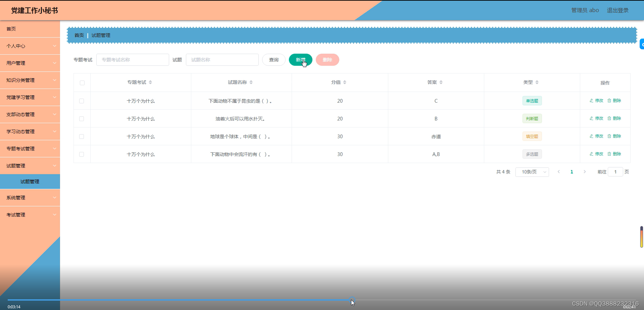This screenshot has height=310, width=644.
Task: Click the 党建工作小秘书 app title
Action: click(x=35, y=10)
